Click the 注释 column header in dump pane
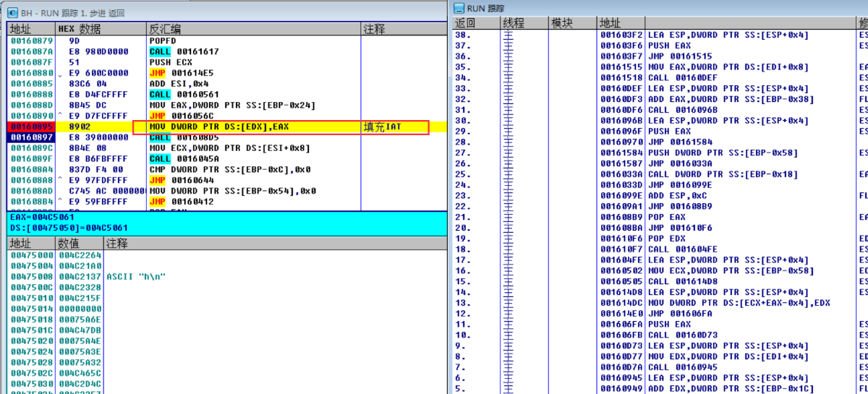 click(x=275, y=244)
